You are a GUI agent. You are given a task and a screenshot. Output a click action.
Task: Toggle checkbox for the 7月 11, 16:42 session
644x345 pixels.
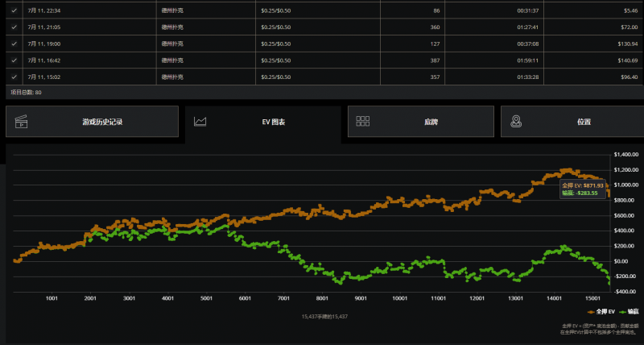[14, 60]
